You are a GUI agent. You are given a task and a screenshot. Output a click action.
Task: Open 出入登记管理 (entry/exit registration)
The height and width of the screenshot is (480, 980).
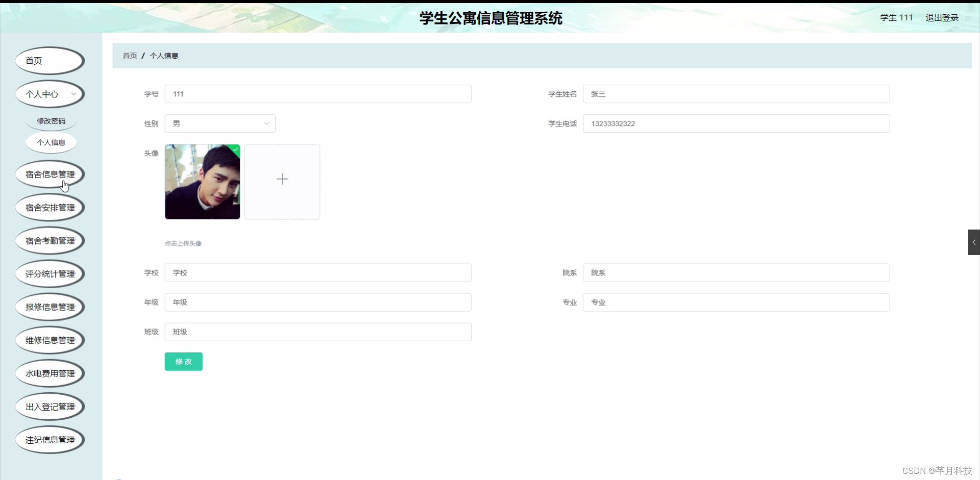50,406
